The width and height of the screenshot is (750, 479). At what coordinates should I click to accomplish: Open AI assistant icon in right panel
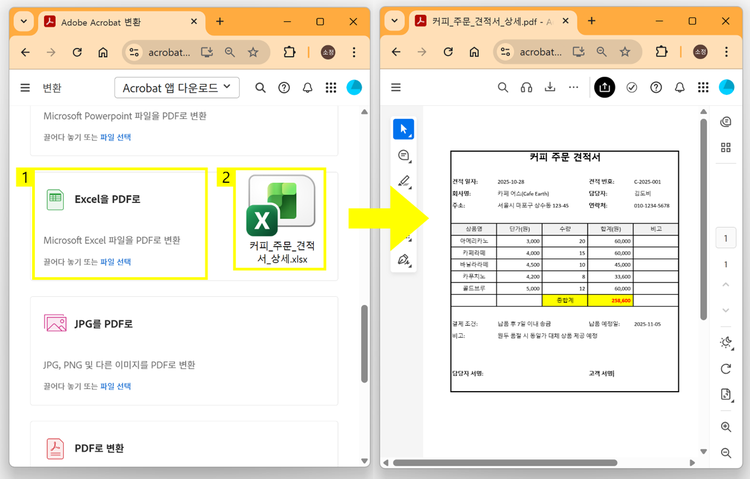coord(726,122)
